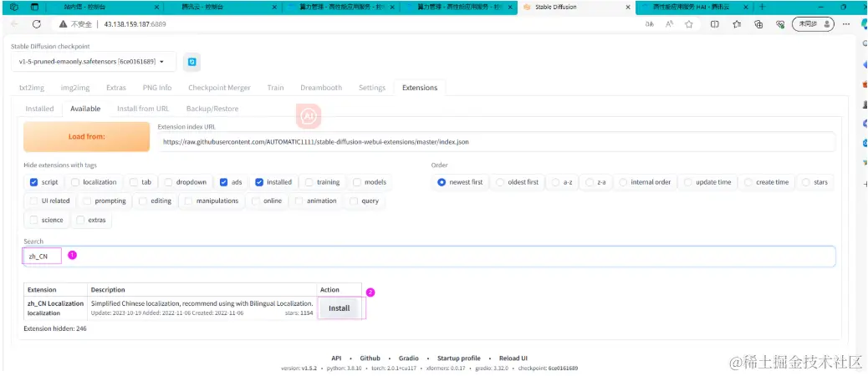Image resolution: width=868 pixels, height=376 pixels.
Task: Click the read aloud icon
Action: 669,24
